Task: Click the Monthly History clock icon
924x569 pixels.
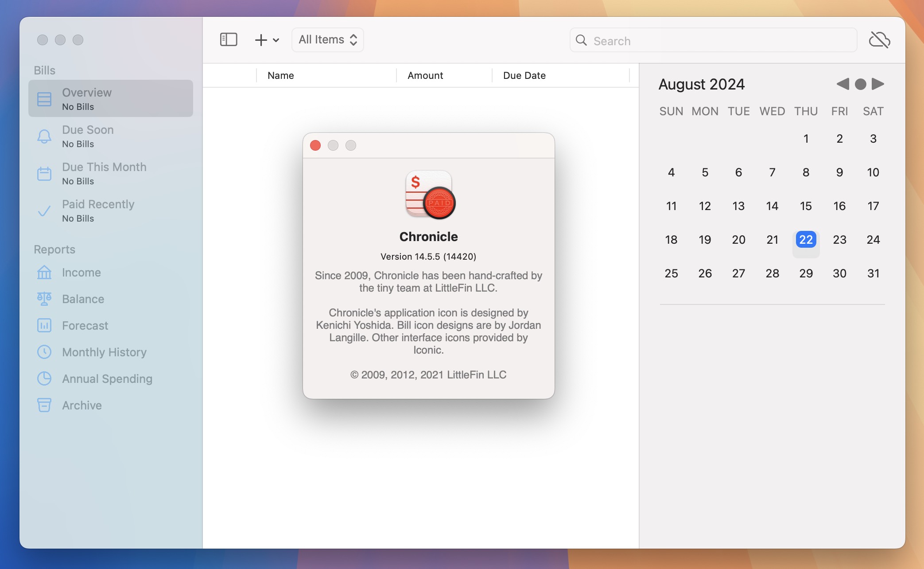Action: pos(44,352)
